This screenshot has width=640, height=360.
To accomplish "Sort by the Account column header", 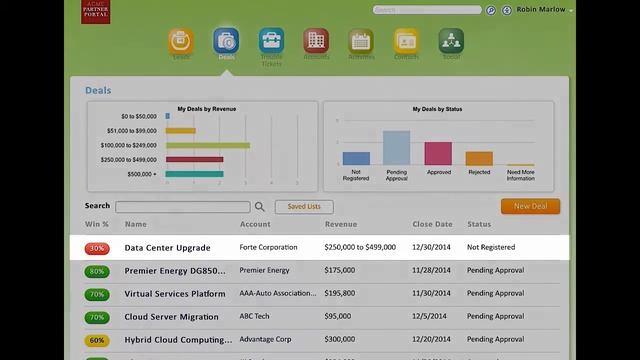I will (255, 224).
